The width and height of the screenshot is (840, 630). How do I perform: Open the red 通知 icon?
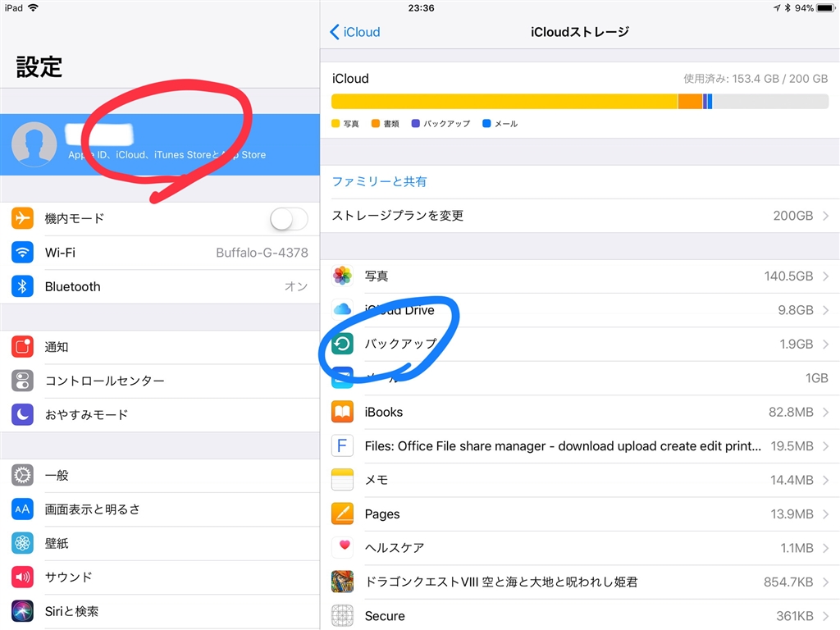(x=22, y=347)
